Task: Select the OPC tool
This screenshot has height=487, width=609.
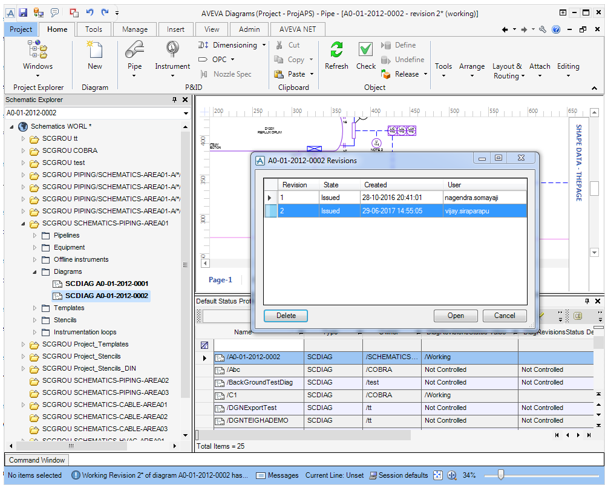Action: (203, 59)
